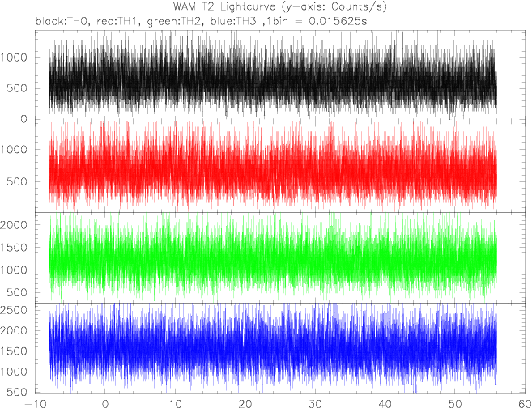Viewport: 532px width, 408px height.
Task: Select the legend text 'blue:TH3'
Action: tap(235, 22)
